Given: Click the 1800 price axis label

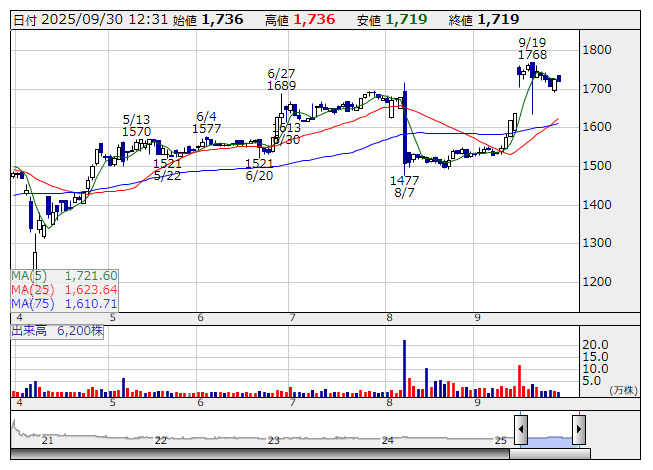Looking at the screenshot, I should (597, 50).
